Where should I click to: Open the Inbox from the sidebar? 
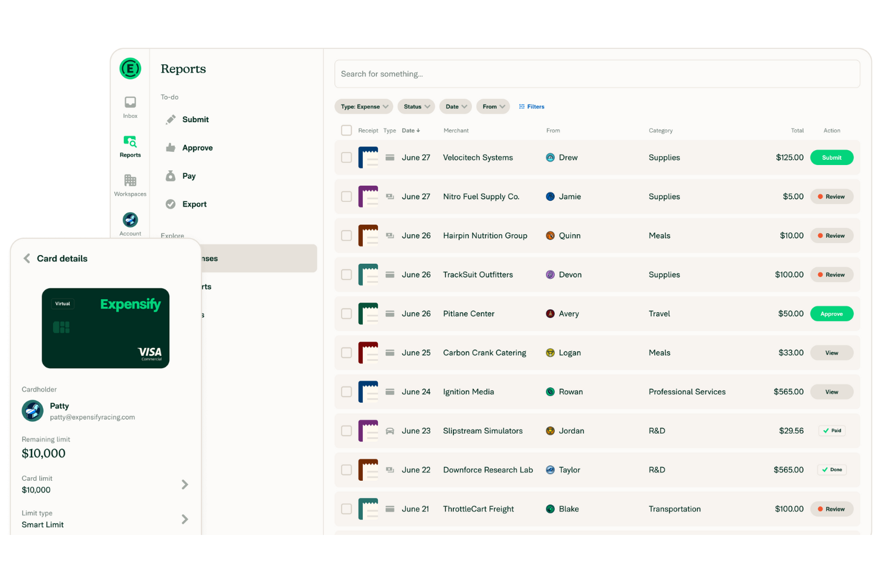coord(129,107)
